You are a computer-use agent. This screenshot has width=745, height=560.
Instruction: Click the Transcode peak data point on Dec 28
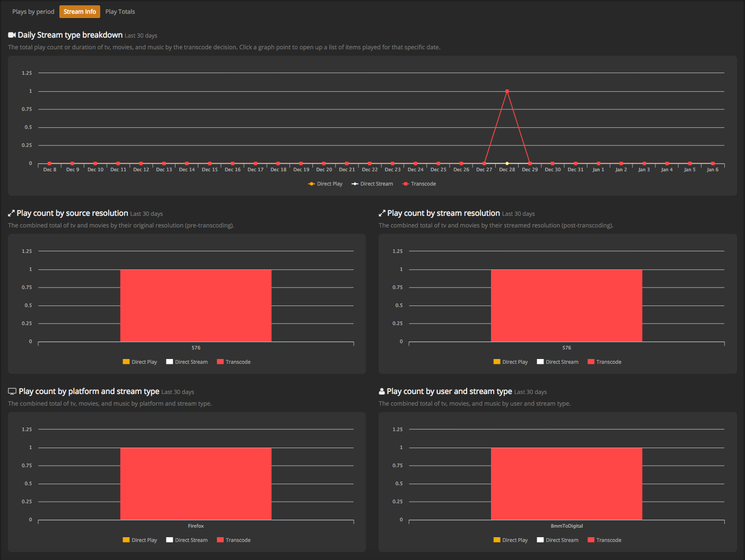pos(507,91)
